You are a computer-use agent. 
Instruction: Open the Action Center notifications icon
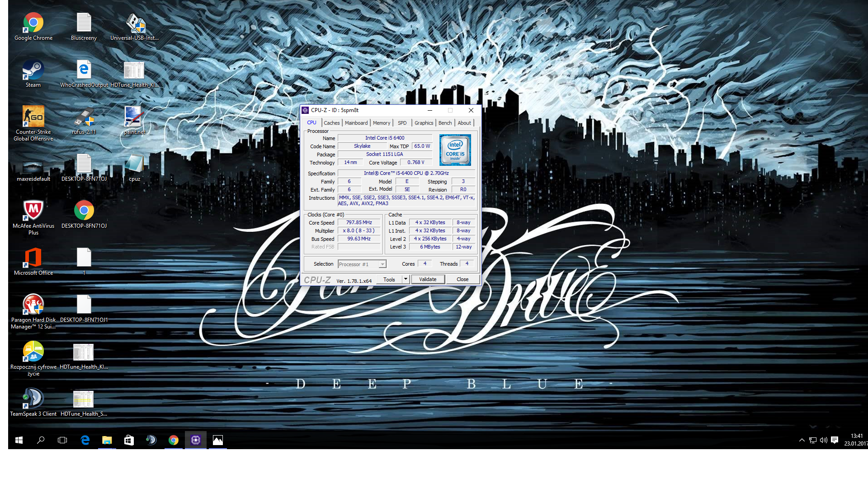click(835, 440)
